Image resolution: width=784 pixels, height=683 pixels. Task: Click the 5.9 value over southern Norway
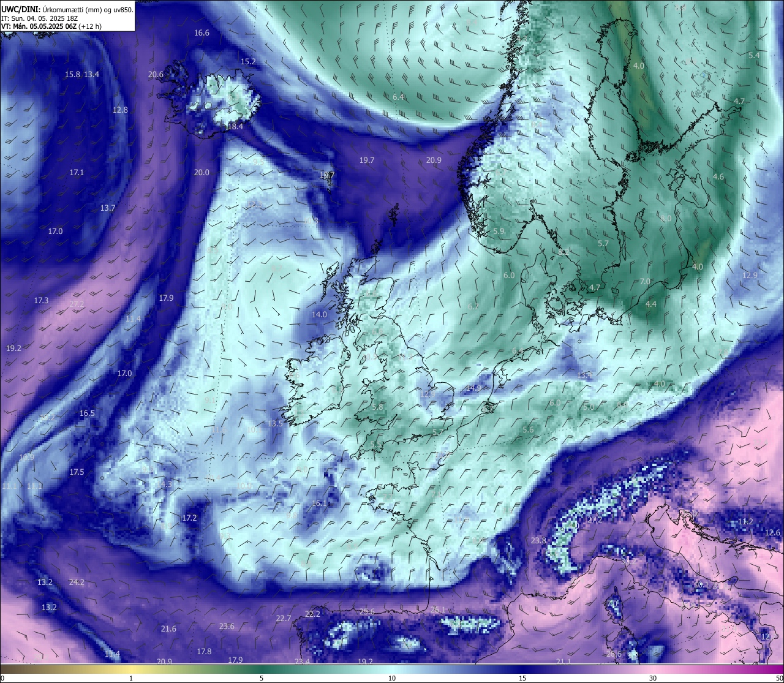499,232
